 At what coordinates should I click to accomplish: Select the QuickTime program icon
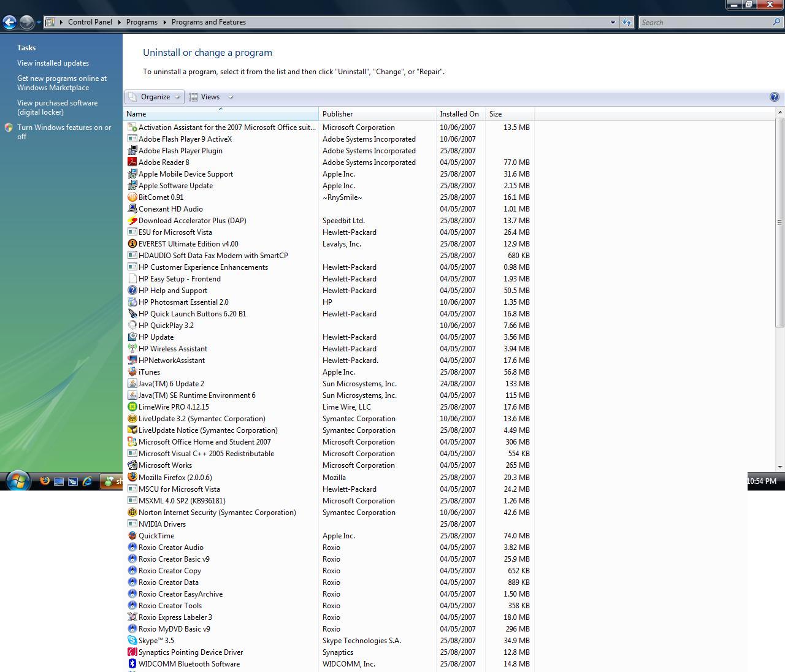pos(132,536)
